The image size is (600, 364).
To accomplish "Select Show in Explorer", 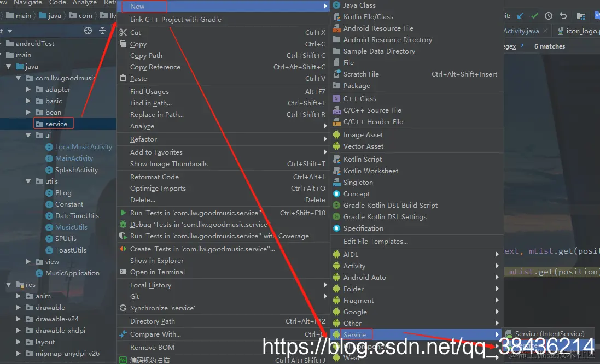I will (224, 260).
